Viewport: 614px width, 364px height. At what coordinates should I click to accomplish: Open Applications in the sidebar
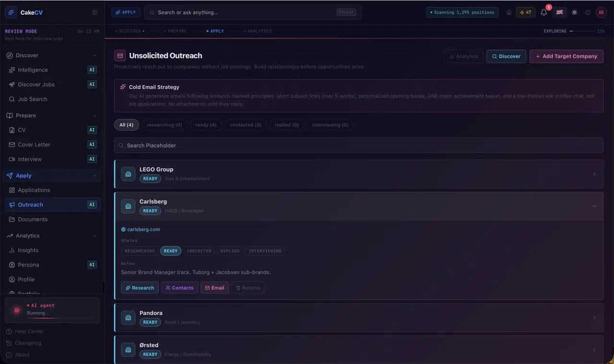(52, 190)
